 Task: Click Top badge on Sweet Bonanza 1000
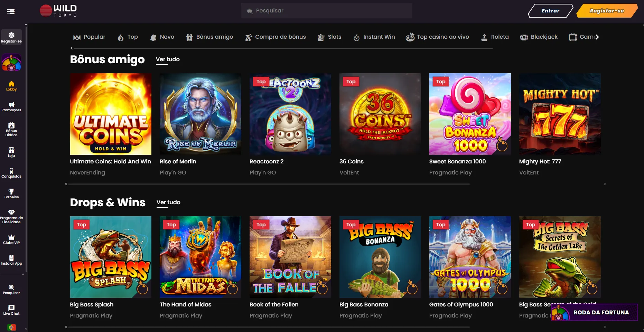coord(441,82)
